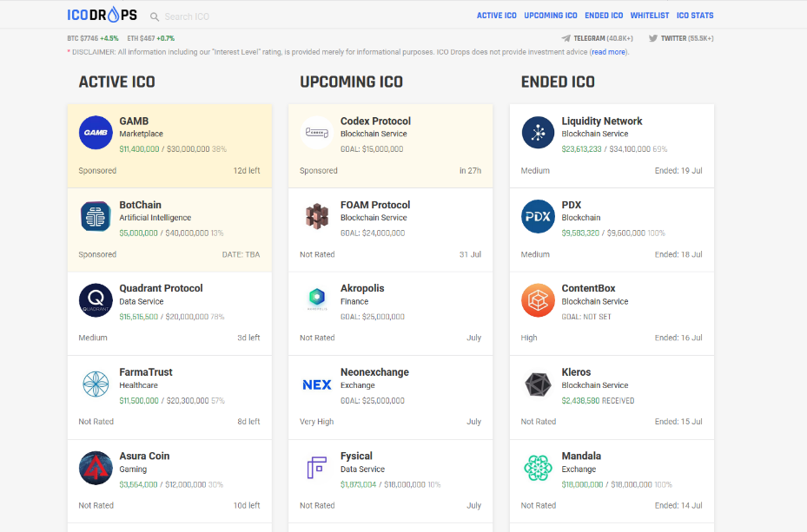Open the Quadrant Protocol project title
Screen dimensions: 807x532
(x=161, y=288)
